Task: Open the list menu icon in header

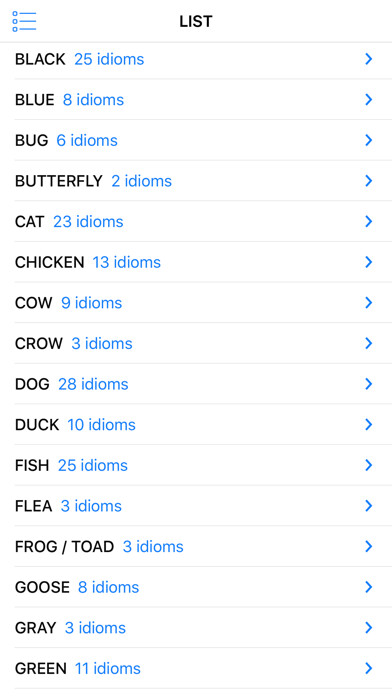Action: pos(24,21)
